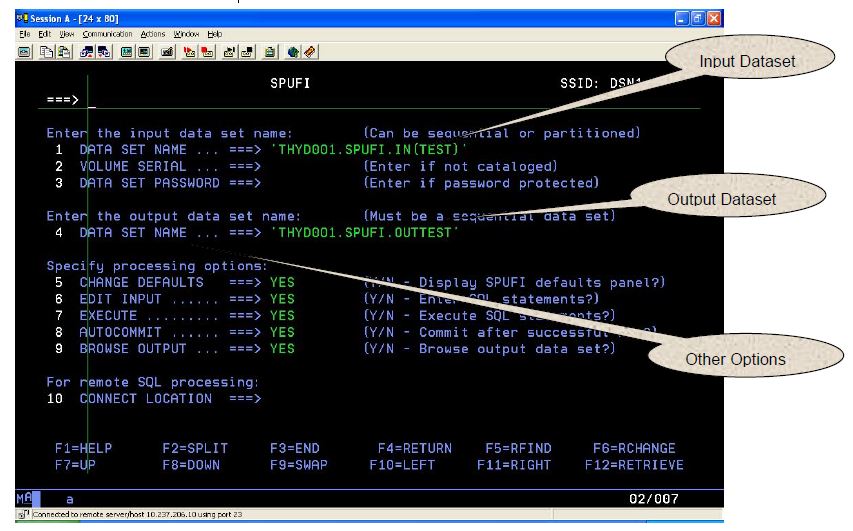Minimize the Session A window

(x=682, y=18)
